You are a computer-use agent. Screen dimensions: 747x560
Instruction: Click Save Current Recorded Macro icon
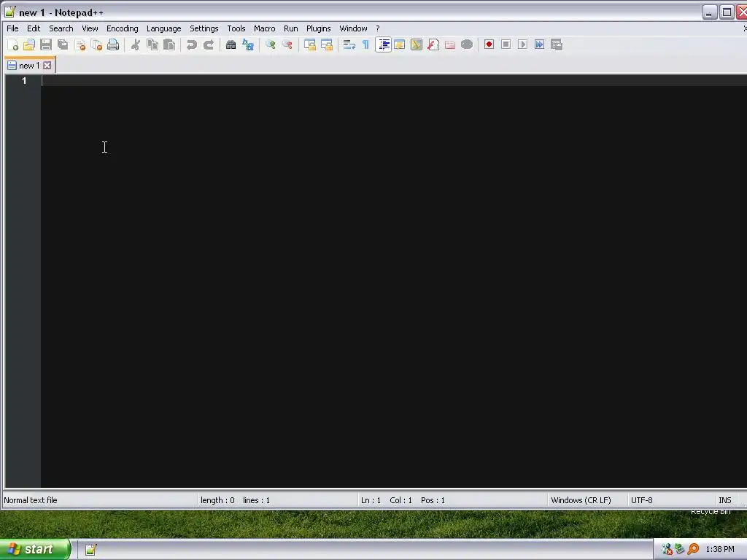pyautogui.click(x=557, y=44)
